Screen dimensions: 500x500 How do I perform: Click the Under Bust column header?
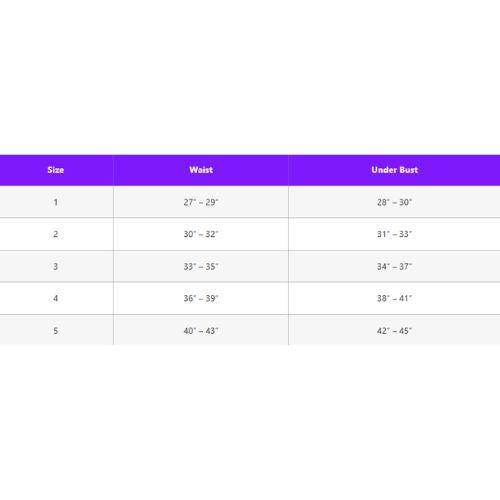[394, 170]
